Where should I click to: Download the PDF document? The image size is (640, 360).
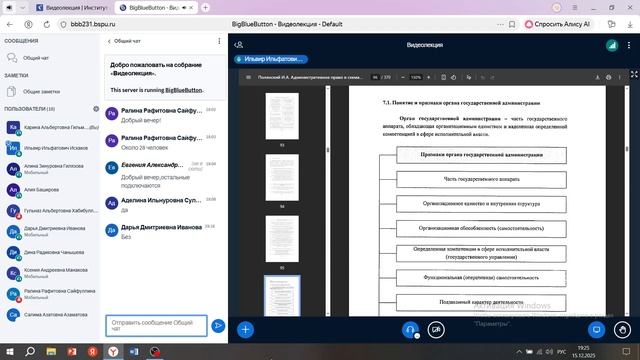598,77
